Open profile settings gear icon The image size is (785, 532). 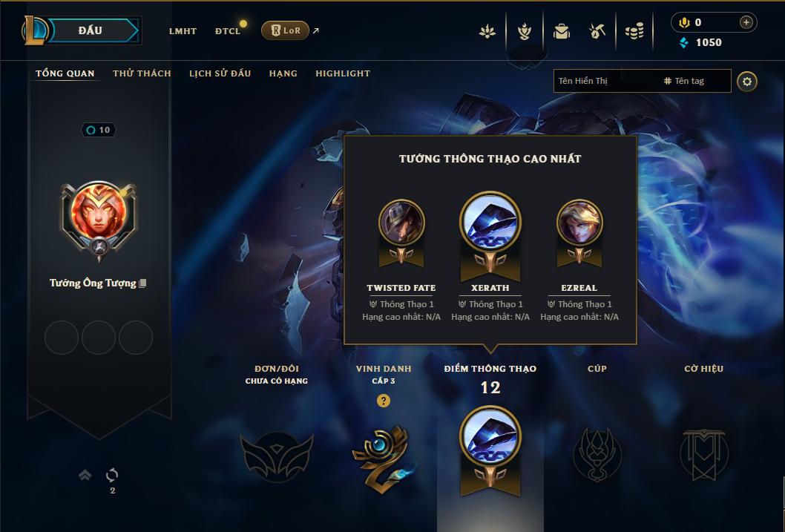pyautogui.click(x=747, y=82)
